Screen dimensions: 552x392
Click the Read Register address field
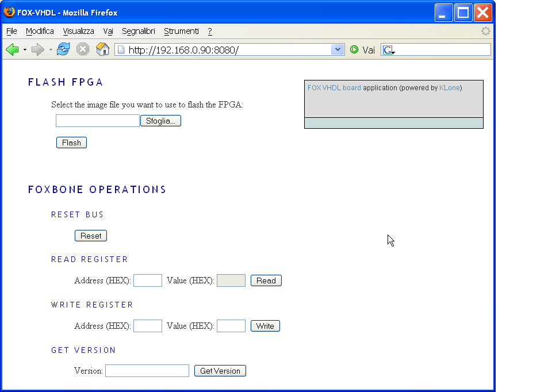[x=148, y=280]
